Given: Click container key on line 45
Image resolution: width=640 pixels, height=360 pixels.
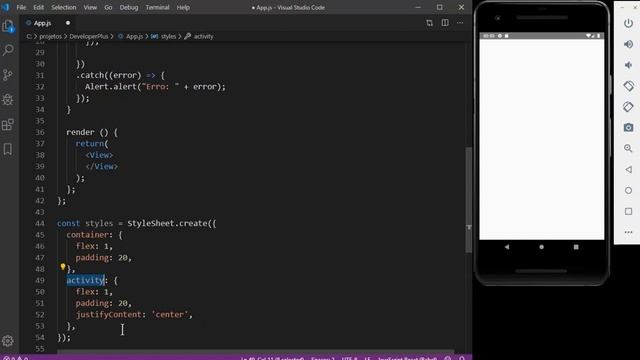Looking at the screenshot, I should [x=87, y=235].
